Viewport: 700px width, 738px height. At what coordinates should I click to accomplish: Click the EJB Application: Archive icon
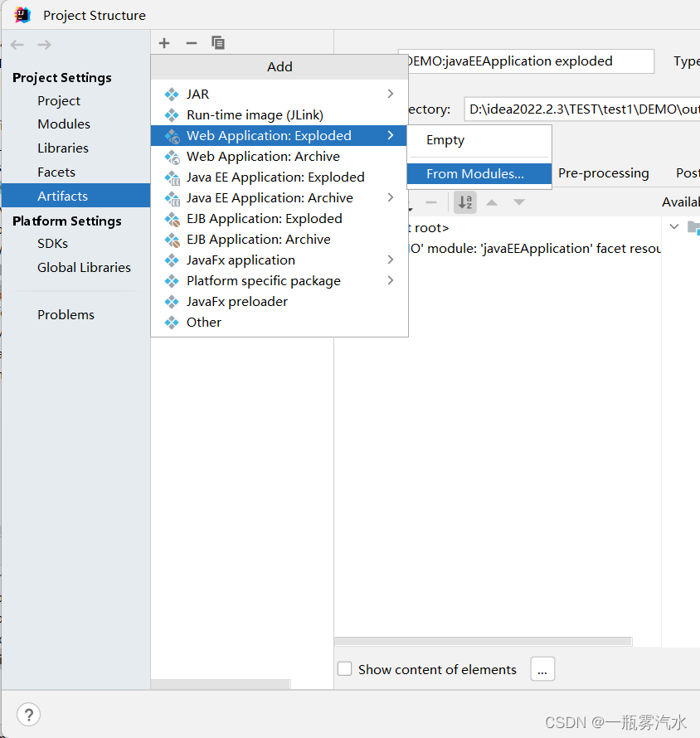(172, 240)
